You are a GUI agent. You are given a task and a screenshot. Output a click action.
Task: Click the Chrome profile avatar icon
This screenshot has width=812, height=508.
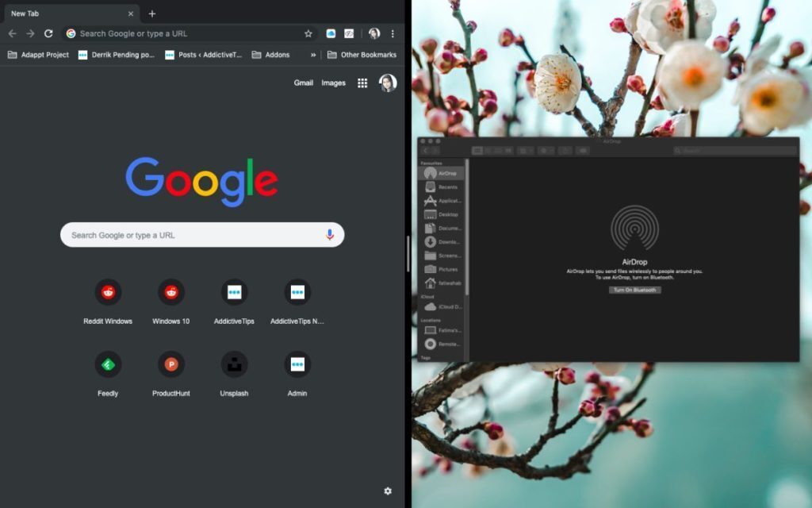pyautogui.click(x=373, y=33)
